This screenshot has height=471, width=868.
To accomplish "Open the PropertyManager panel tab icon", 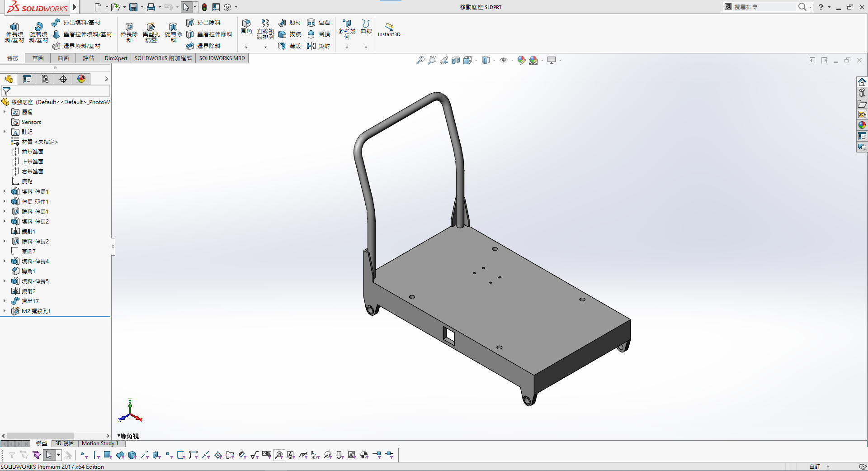I will (27, 79).
